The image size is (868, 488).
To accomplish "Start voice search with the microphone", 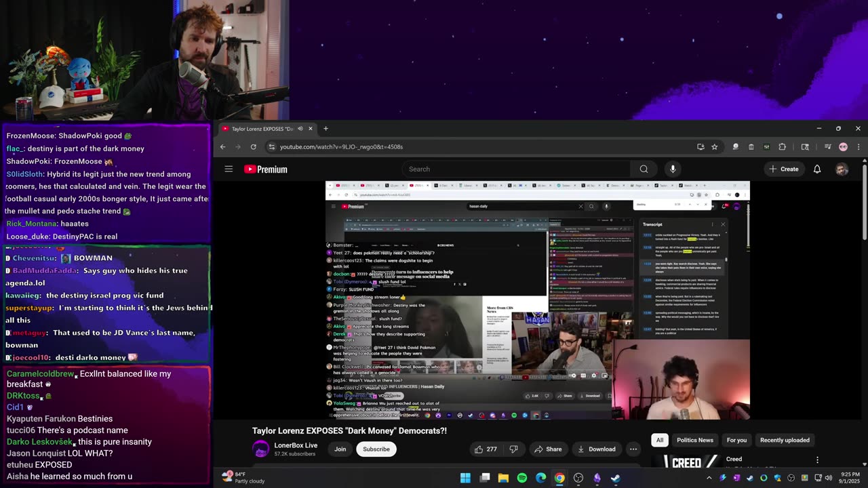I will click(x=673, y=169).
